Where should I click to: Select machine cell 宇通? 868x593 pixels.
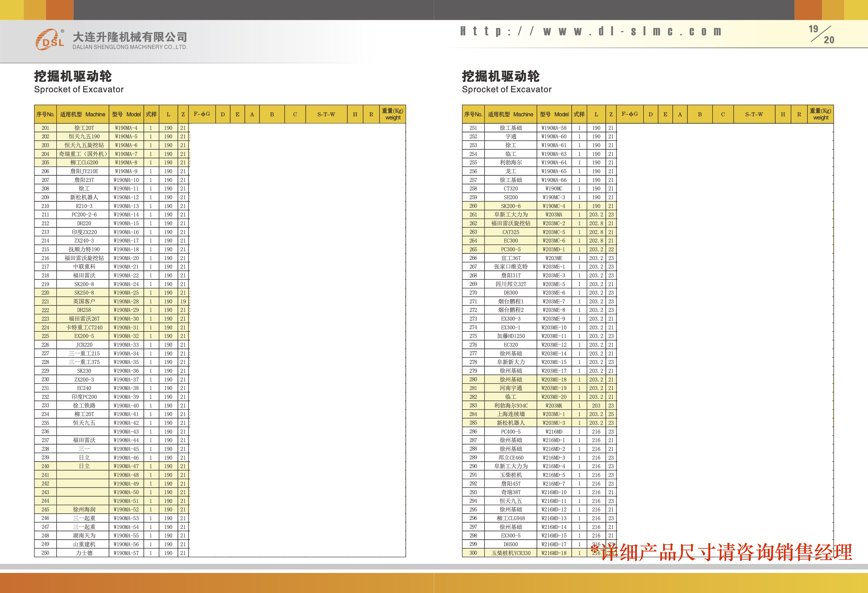pos(511,136)
